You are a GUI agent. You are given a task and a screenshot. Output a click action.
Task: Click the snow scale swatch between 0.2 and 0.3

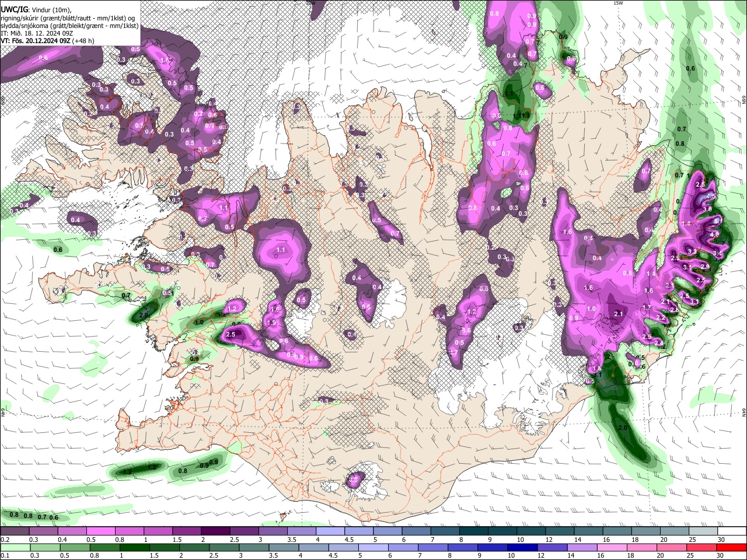pos(15,531)
